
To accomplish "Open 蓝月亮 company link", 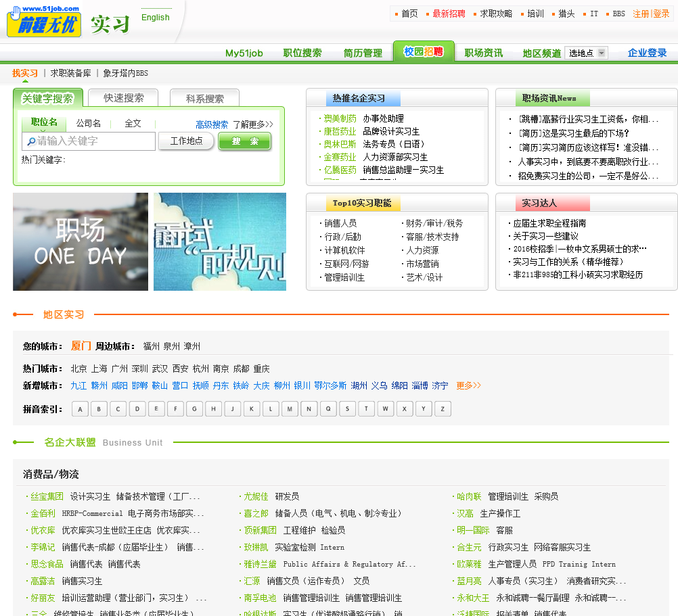I will point(469,582).
